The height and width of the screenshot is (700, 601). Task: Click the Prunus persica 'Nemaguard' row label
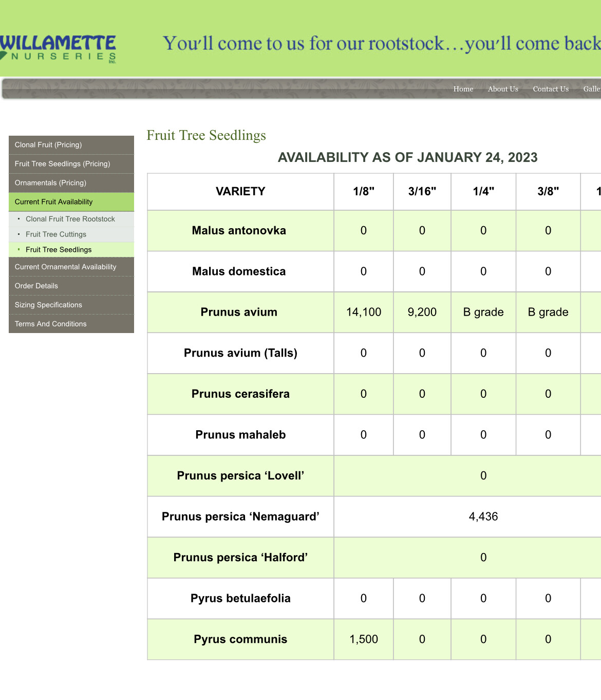point(240,517)
